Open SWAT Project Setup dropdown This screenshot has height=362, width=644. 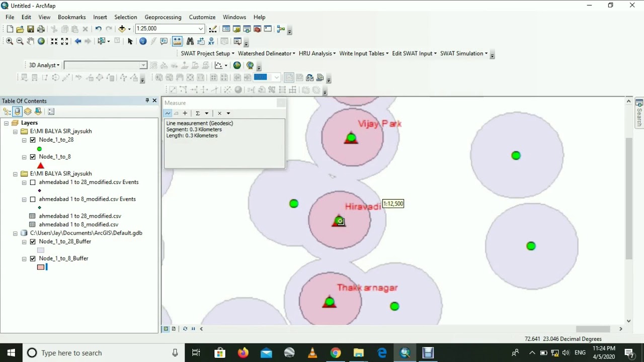(x=208, y=53)
